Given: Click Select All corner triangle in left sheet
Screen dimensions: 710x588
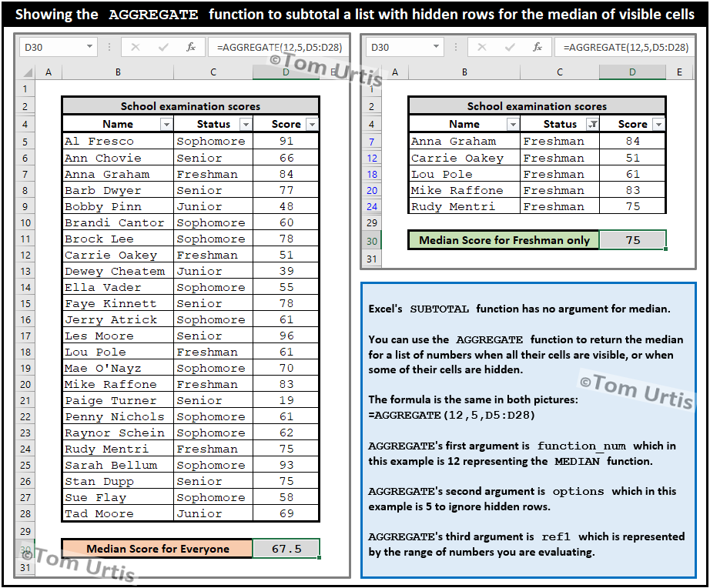Looking at the screenshot, I should 27,72.
